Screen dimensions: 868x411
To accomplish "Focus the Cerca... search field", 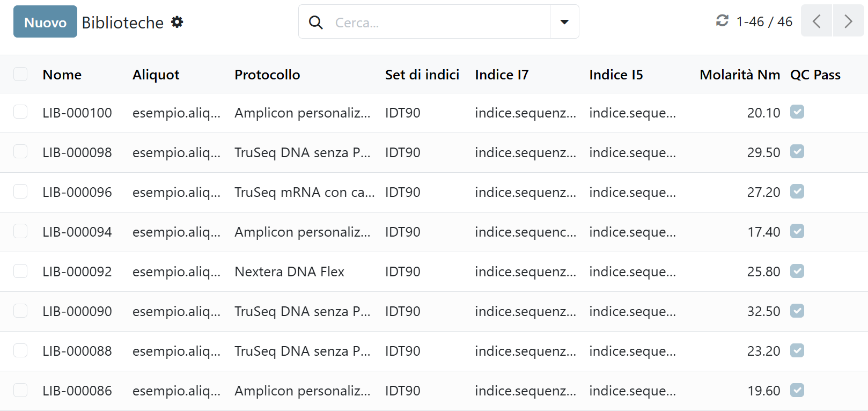I will (439, 23).
